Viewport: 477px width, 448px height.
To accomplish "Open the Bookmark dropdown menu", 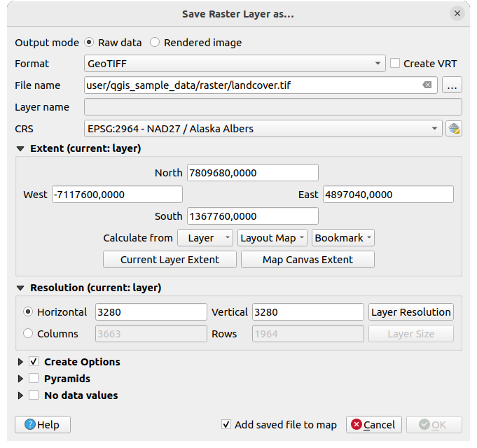I will 343,238.
